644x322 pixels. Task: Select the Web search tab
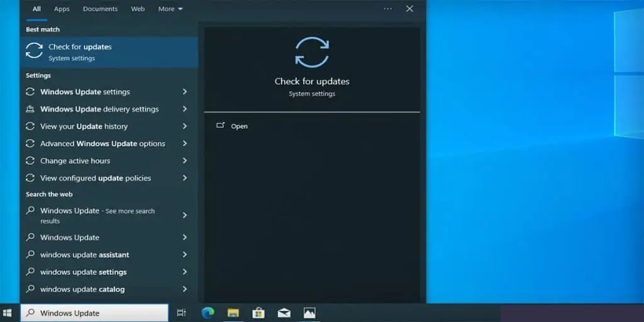point(138,9)
